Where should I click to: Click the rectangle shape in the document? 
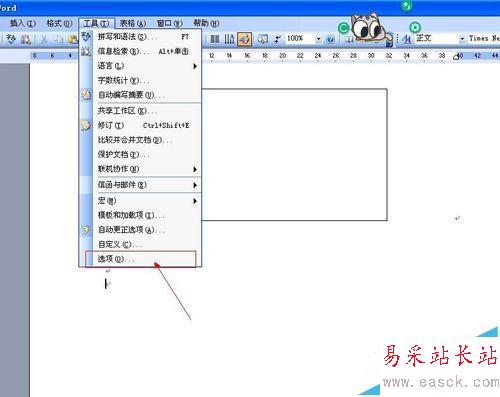point(295,154)
